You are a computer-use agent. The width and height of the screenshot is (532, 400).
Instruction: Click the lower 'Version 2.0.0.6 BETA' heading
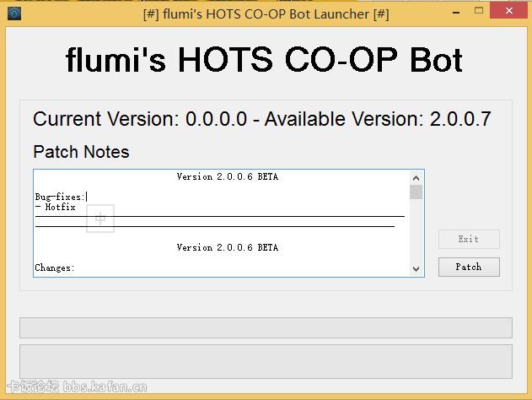pos(228,247)
